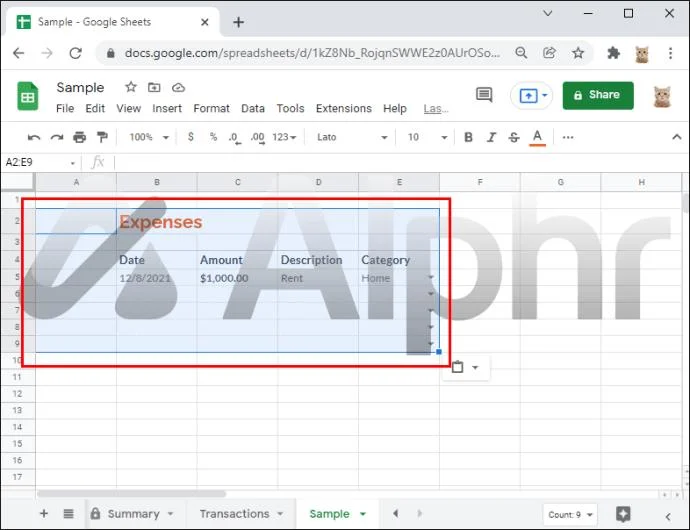Open the Extensions menu
The height and width of the screenshot is (530, 690).
[x=344, y=108]
